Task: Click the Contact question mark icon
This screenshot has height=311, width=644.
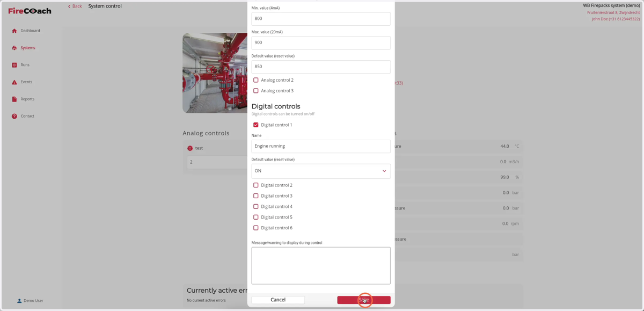Action: [x=14, y=116]
